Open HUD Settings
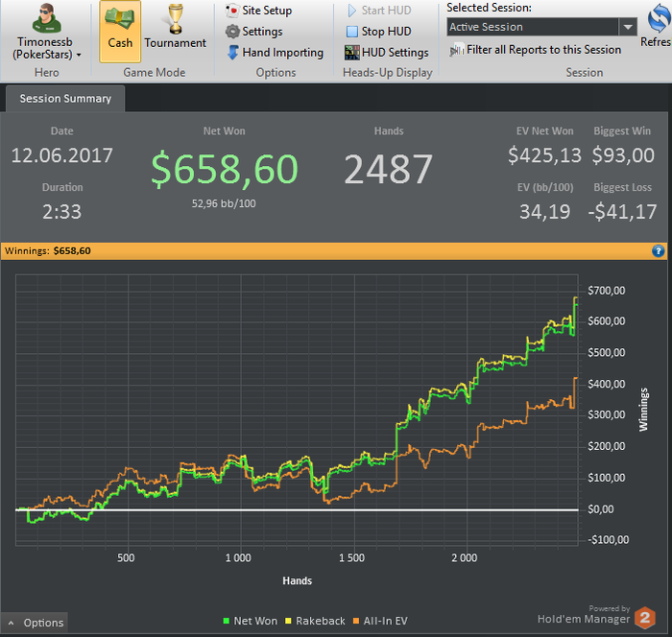This screenshot has width=672, height=637. click(x=387, y=52)
